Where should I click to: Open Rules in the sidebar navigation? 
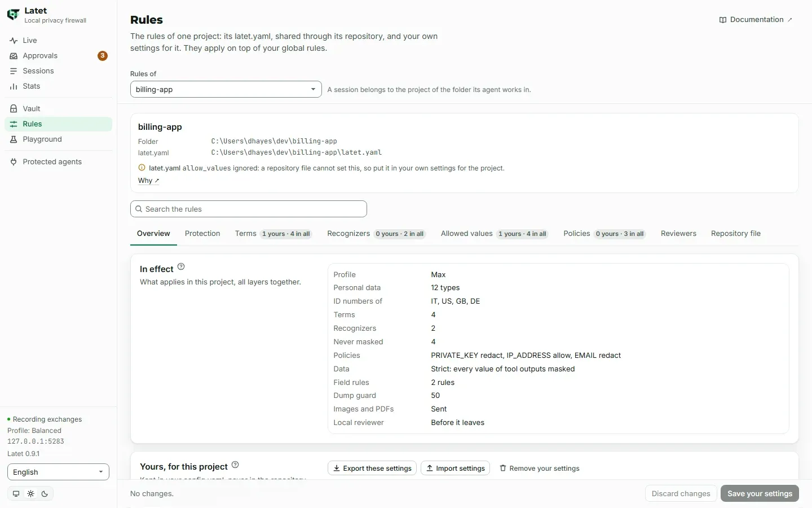58,124
